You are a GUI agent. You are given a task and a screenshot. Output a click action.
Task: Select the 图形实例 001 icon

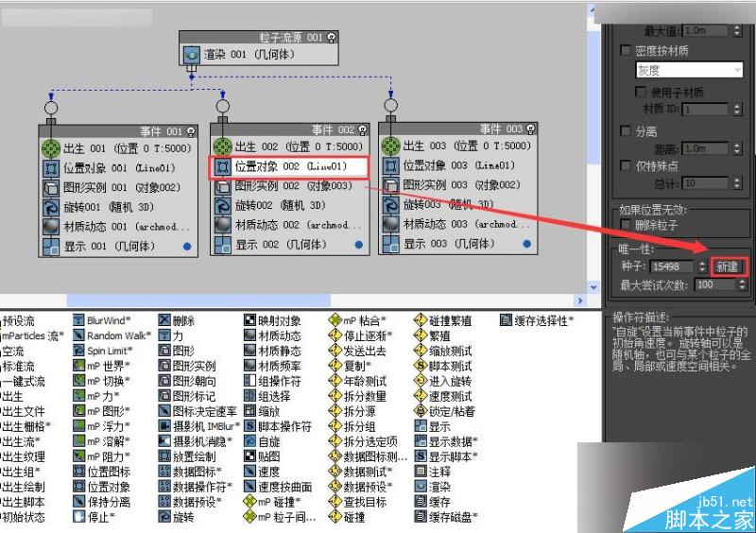click(51, 188)
